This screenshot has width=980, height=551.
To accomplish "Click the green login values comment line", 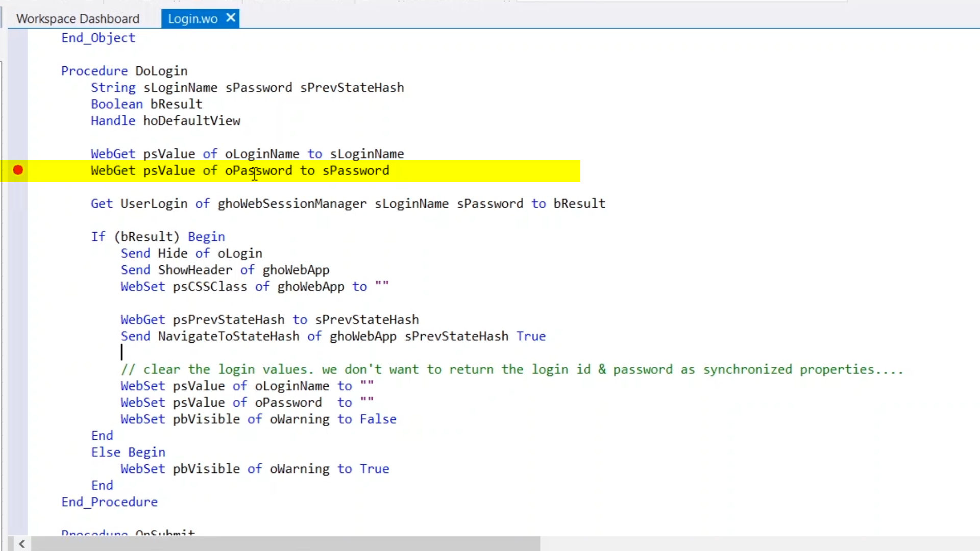I will pyautogui.click(x=511, y=369).
